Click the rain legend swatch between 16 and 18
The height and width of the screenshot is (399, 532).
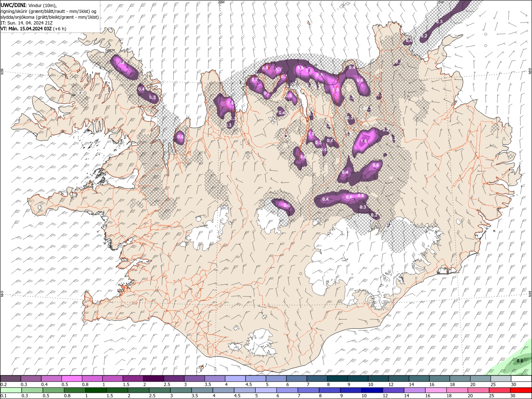[436, 390]
